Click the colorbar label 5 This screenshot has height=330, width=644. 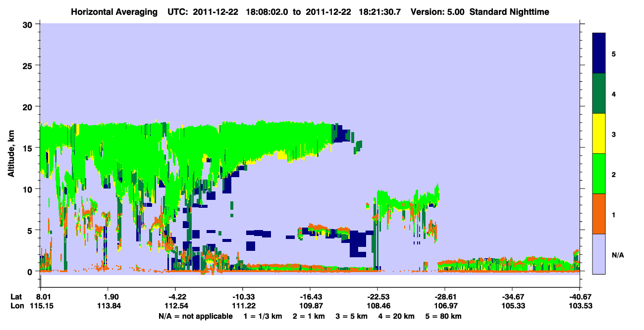click(x=614, y=53)
